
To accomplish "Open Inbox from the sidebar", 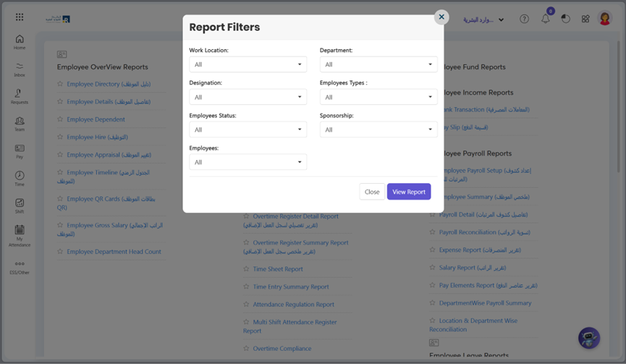I will click(x=20, y=69).
